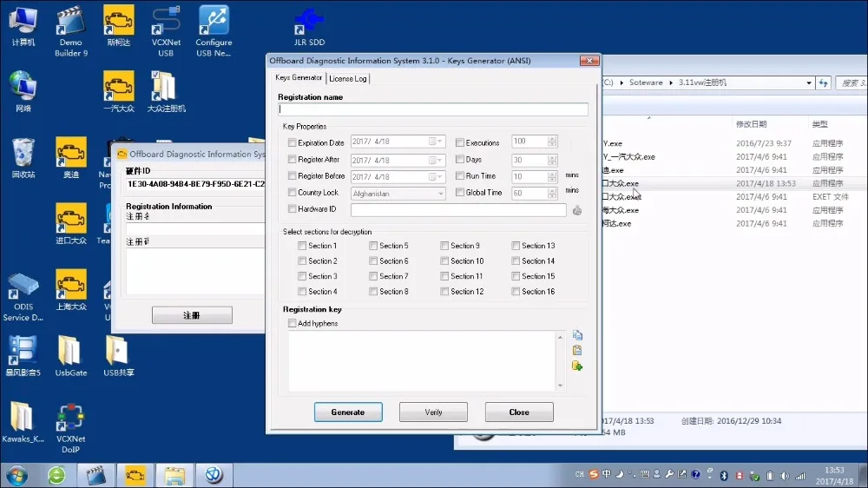
Task: Click the Windows Start button
Action: tap(16, 475)
